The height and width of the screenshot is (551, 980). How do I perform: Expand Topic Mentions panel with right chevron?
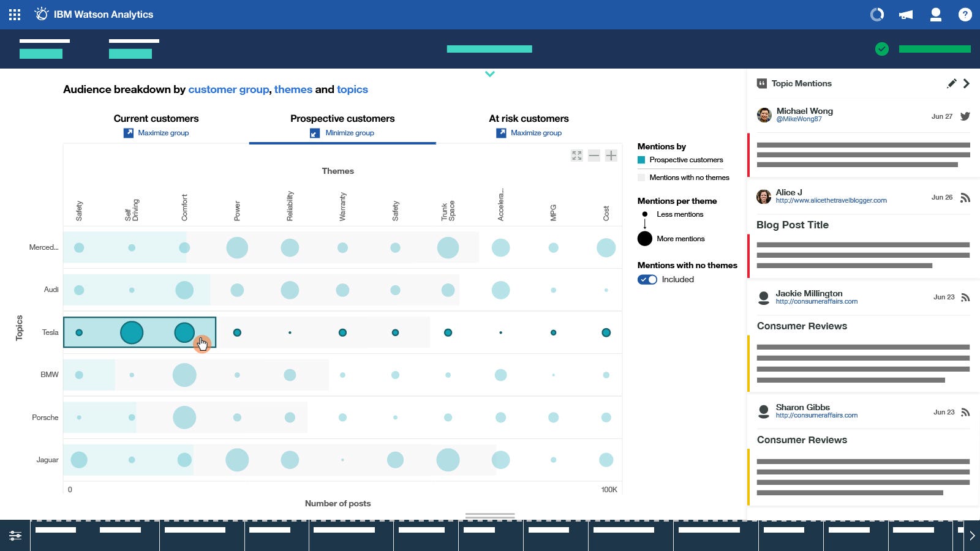point(967,83)
